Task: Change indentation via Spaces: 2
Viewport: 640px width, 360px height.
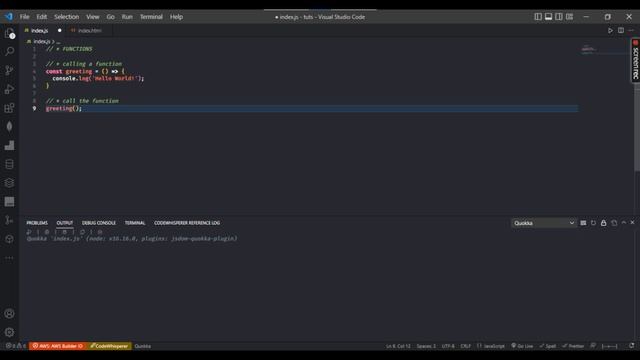Action: coord(426,346)
